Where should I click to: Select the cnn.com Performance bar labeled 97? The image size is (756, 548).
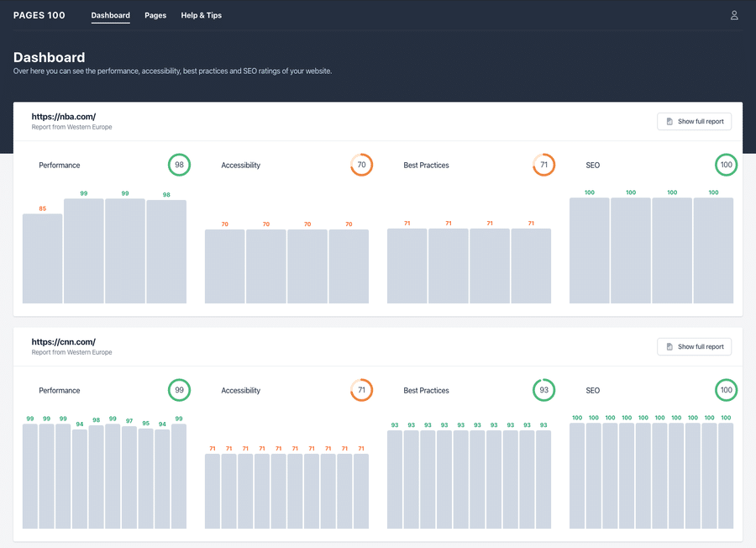[x=129, y=477]
